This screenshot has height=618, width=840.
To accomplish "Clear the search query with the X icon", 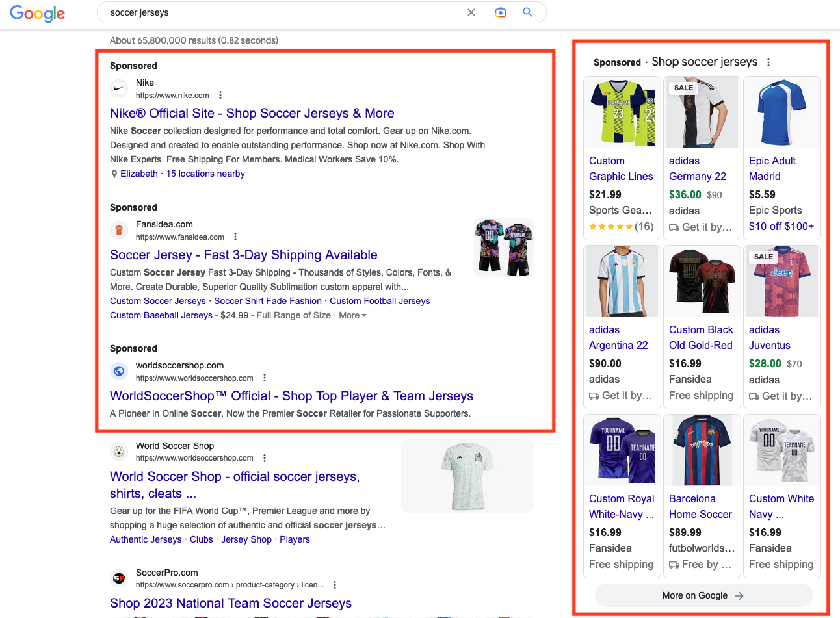I will [471, 12].
